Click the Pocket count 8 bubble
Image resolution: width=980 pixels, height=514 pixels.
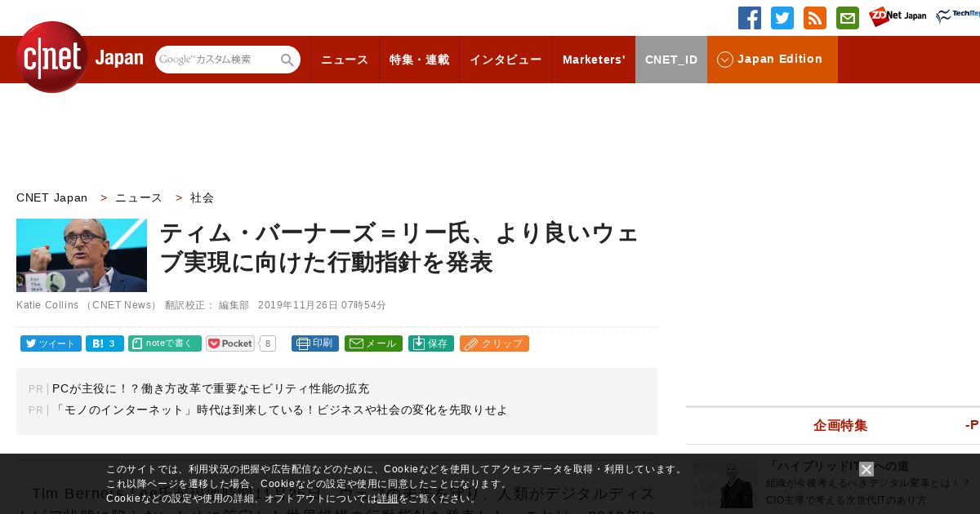268,343
